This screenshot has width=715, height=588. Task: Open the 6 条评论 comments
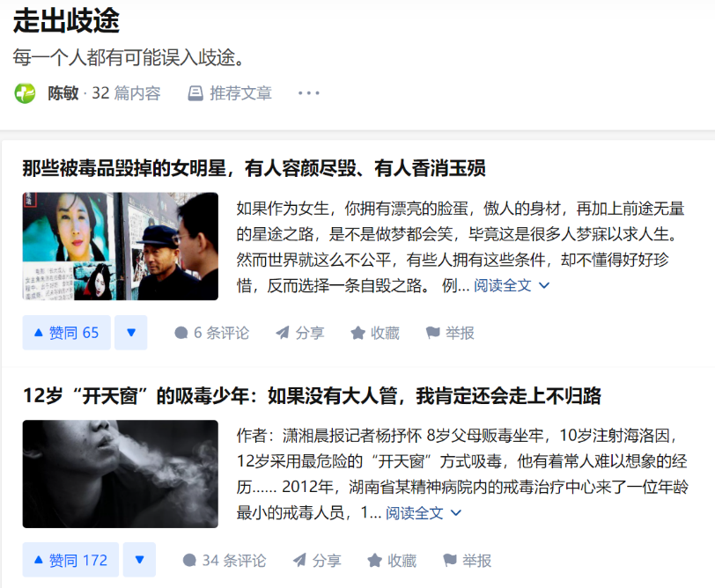click(x=211, y=334)
